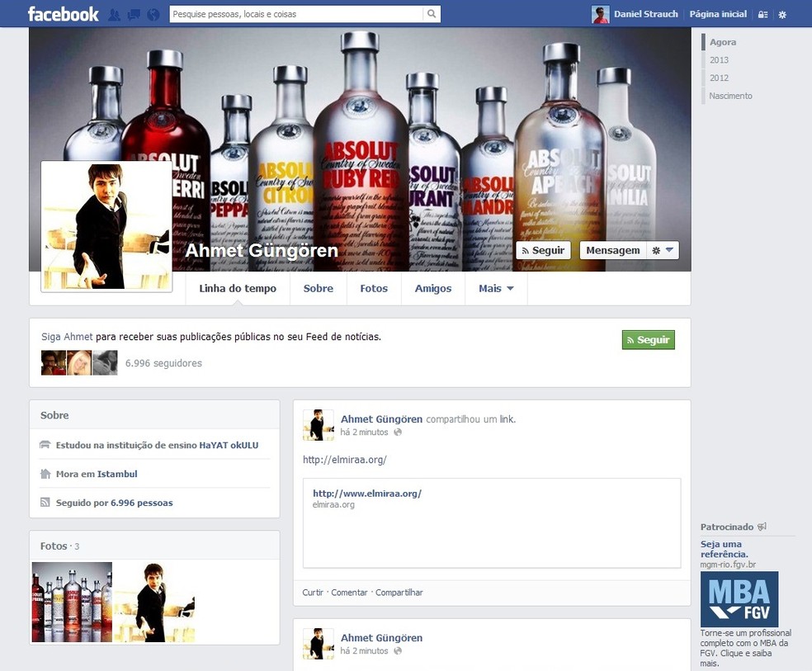Click the Facebook logo
Screen dimensions: 812x671
click(x=64, y=14)
